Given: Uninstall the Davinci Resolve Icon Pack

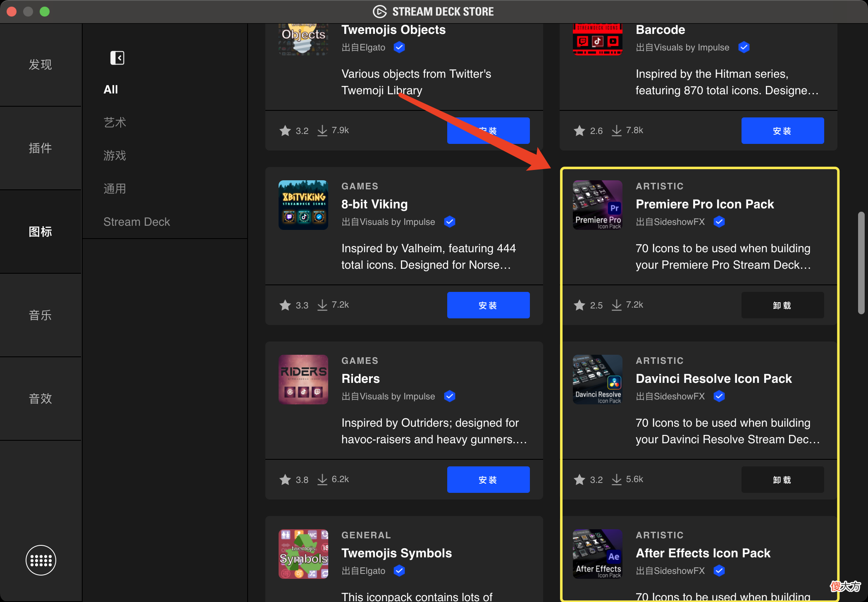Looking at the screenshot, I should (x=782, y=480).
